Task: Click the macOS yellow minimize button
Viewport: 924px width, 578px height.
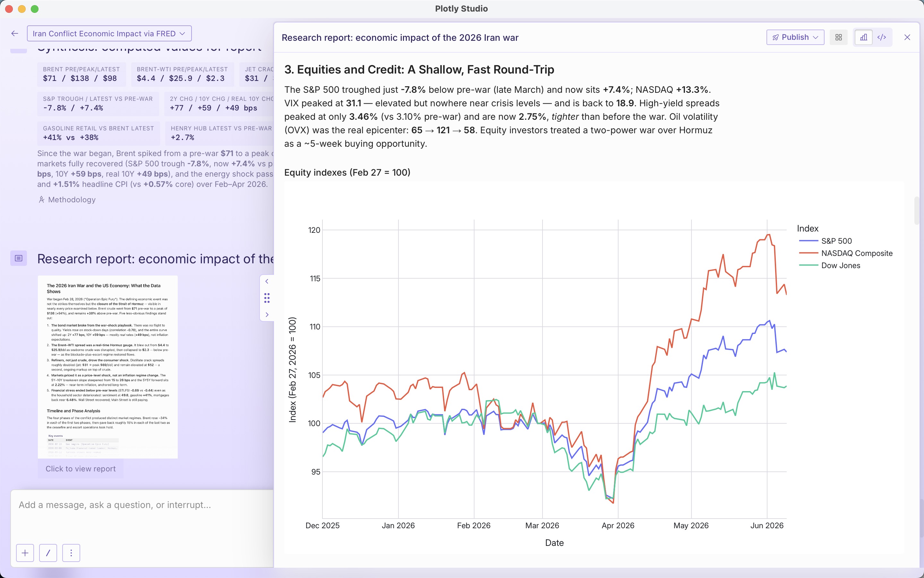Action: coord(22,9)
